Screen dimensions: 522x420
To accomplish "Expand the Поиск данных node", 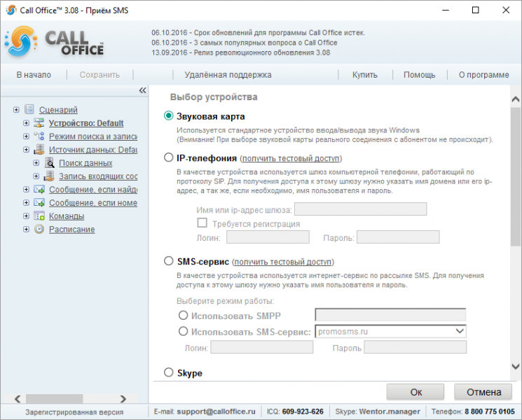I will pos(36,163).
